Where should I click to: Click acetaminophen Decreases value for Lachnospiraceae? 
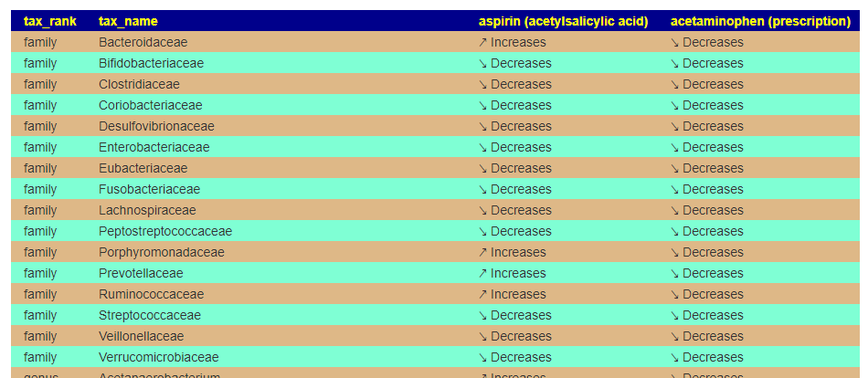[x=707, y=210]
